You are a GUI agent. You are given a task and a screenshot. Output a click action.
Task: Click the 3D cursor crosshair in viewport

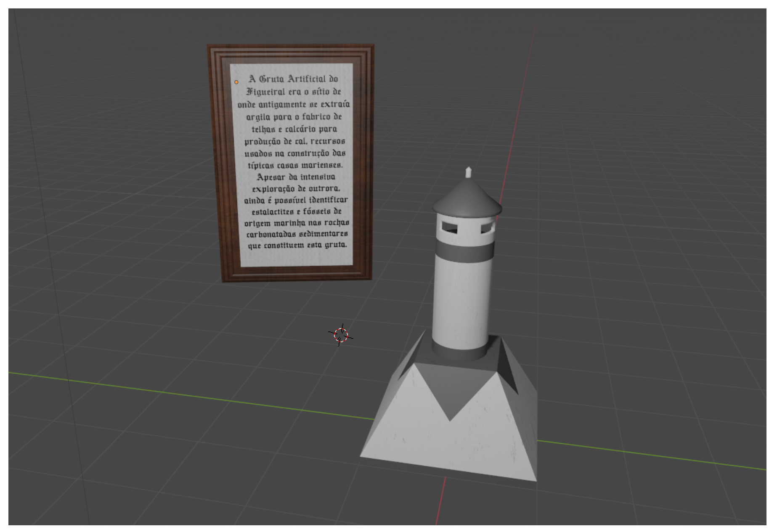(340, 335)
